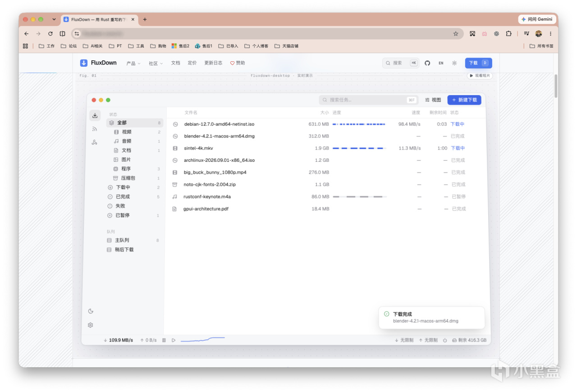This screenshot has height=392, width=577.
Task: Resume all downloads with the play icon
Action: tap(174, 340)
